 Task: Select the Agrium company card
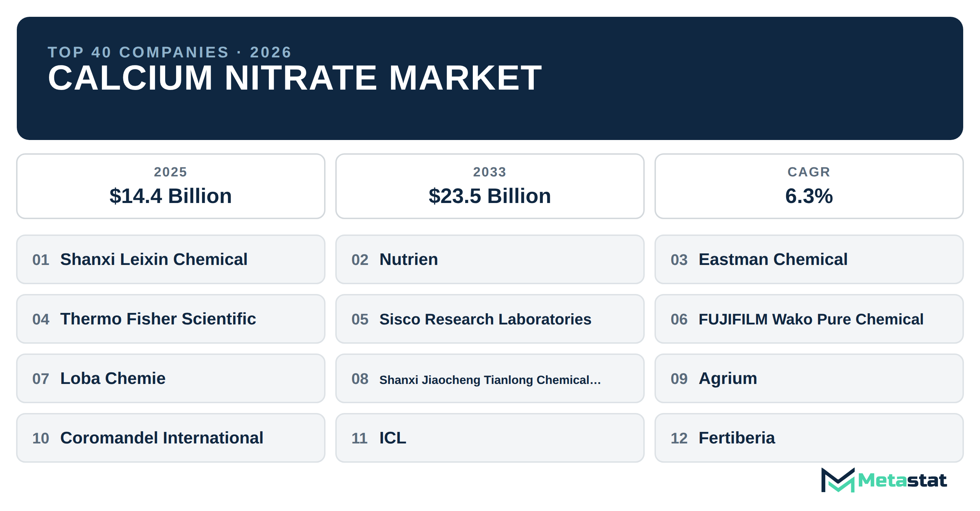(809, 378)
